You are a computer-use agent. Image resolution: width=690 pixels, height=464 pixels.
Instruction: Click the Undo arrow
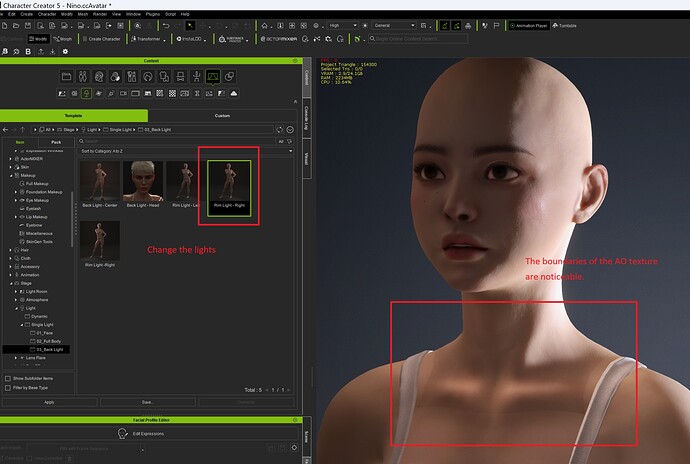pyautogui.click(x=166, y=26)
